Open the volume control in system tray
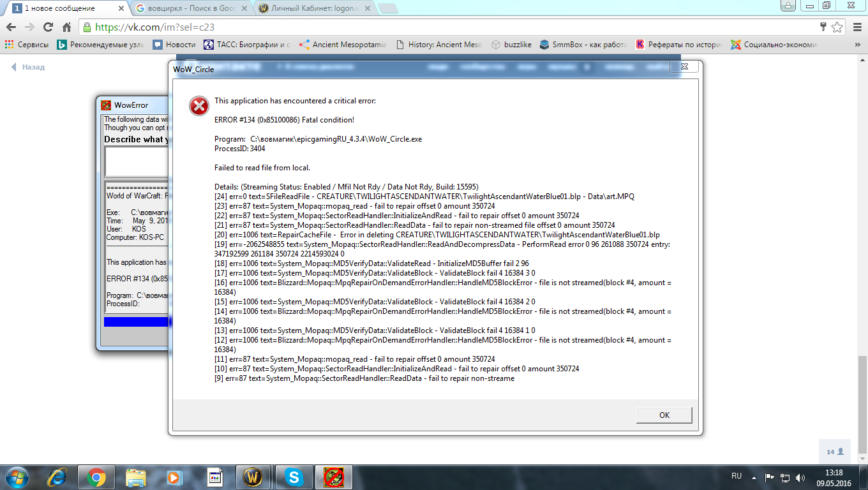868x490 pixels. (x=800, y=477)
